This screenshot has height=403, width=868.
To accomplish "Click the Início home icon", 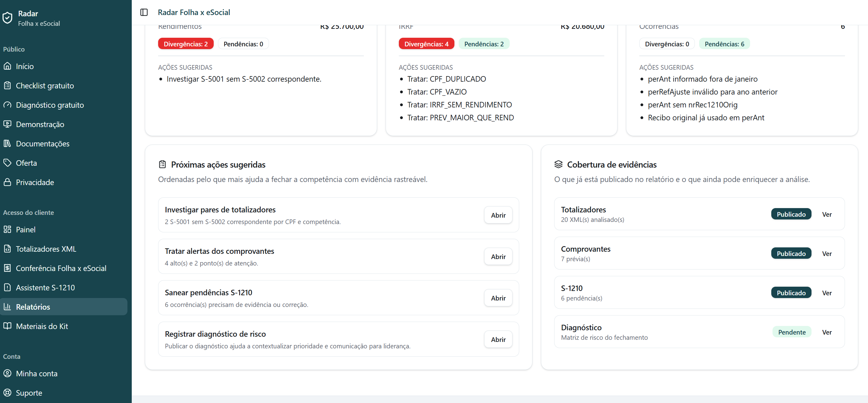I will tap(7, 66).
